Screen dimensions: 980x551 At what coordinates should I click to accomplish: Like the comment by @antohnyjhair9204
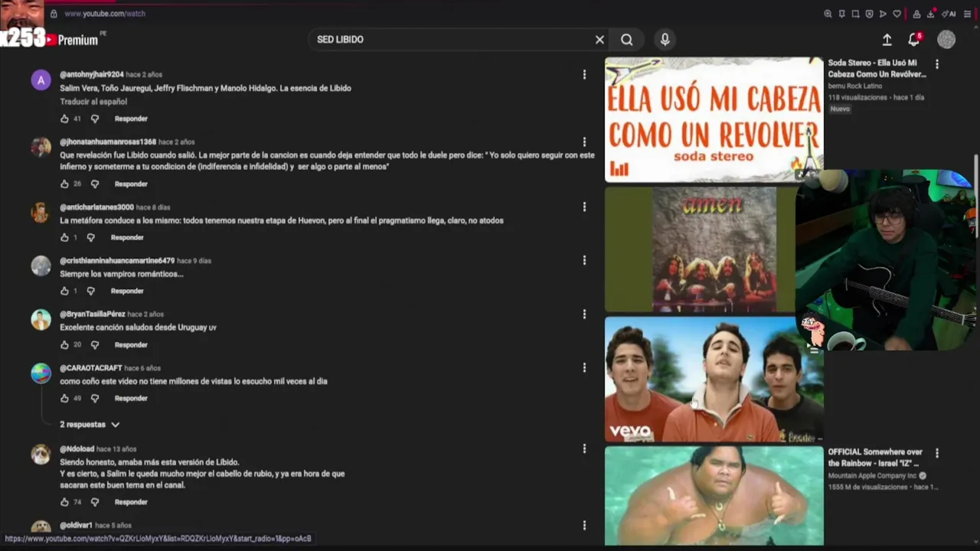pyautogui.click(x=64, y=119)
